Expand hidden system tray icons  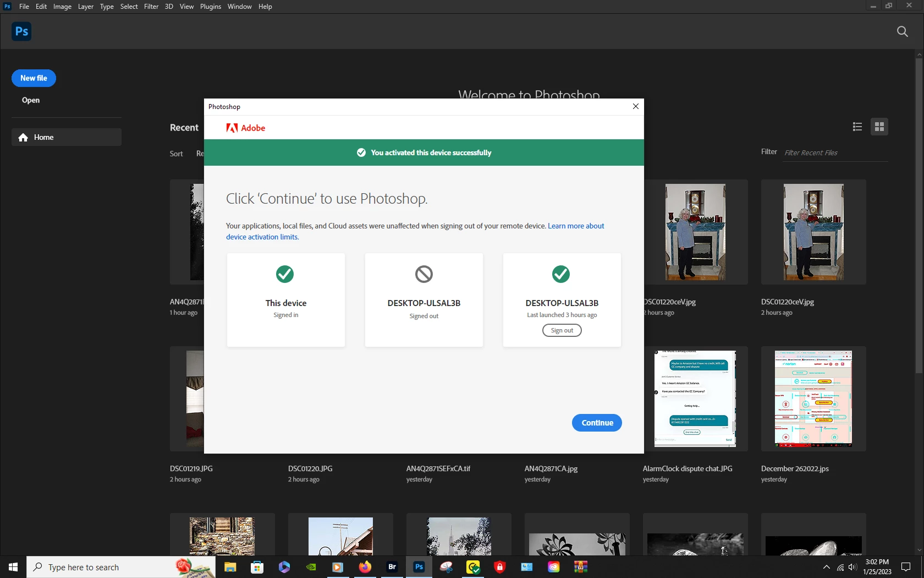pos(826,568)
